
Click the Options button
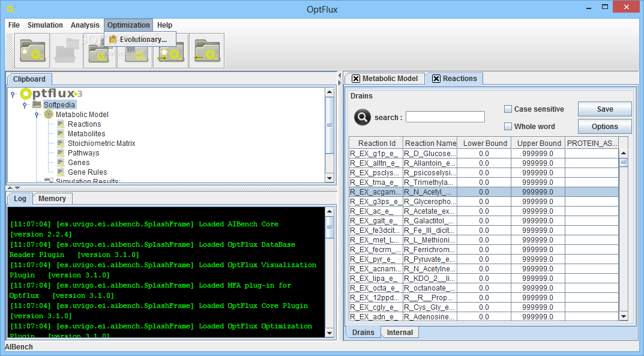[604, 127]
